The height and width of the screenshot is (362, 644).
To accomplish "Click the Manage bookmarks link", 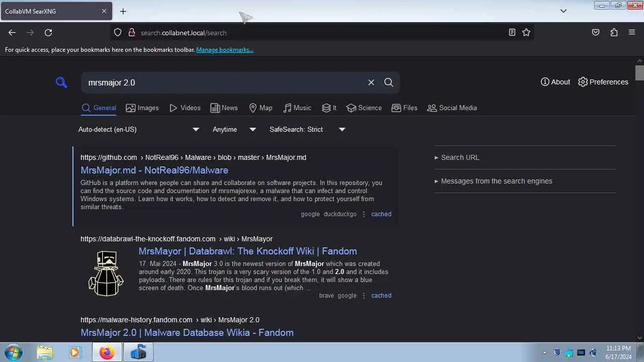I will tap(225, 50).
